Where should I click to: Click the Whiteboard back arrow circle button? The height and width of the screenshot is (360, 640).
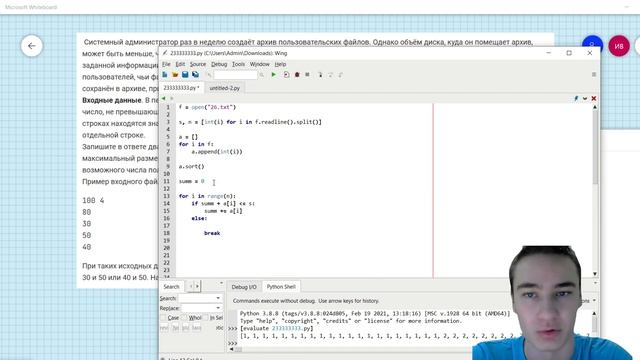[31, 46]
